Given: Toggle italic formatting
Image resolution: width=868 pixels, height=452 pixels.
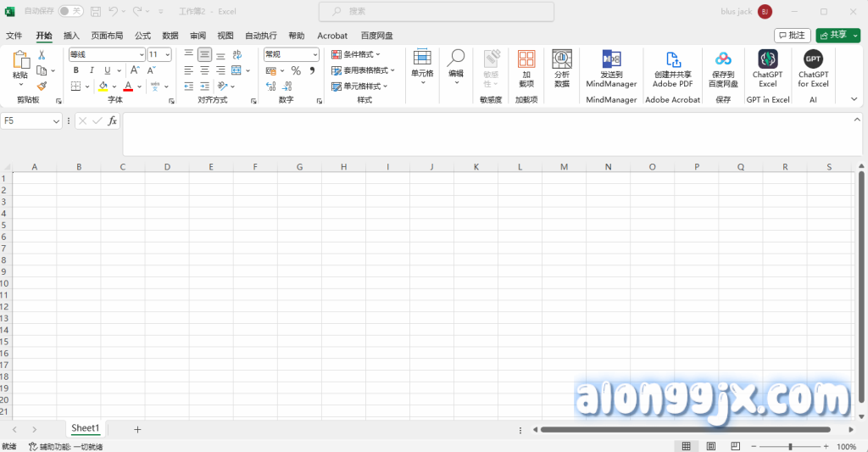Looking at the screenshot, I should (92, 70).
